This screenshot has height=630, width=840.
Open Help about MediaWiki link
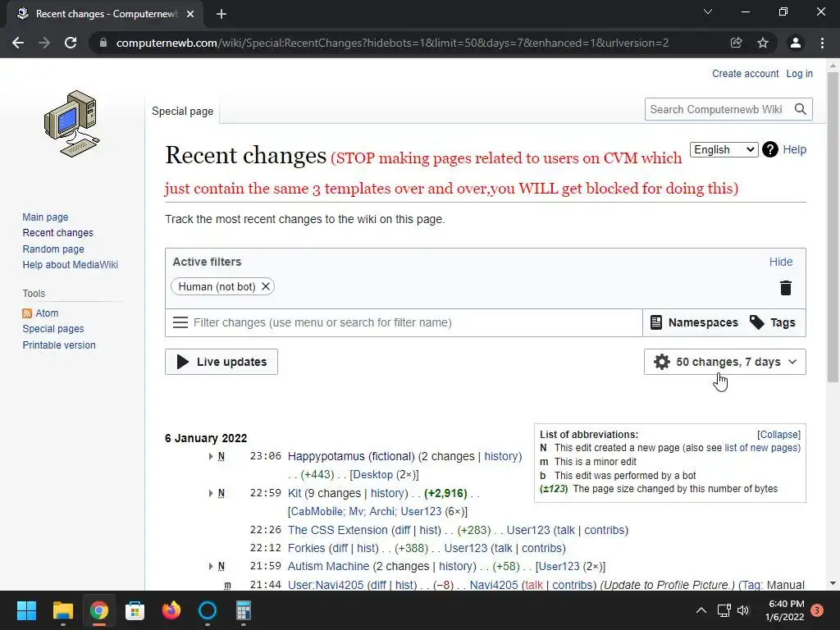point(71,265)
